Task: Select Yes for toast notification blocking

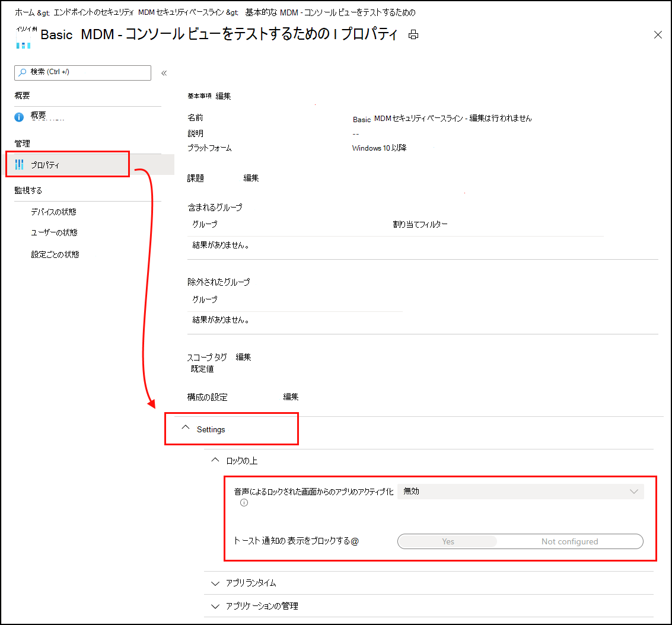Action: tap(447, 541)
